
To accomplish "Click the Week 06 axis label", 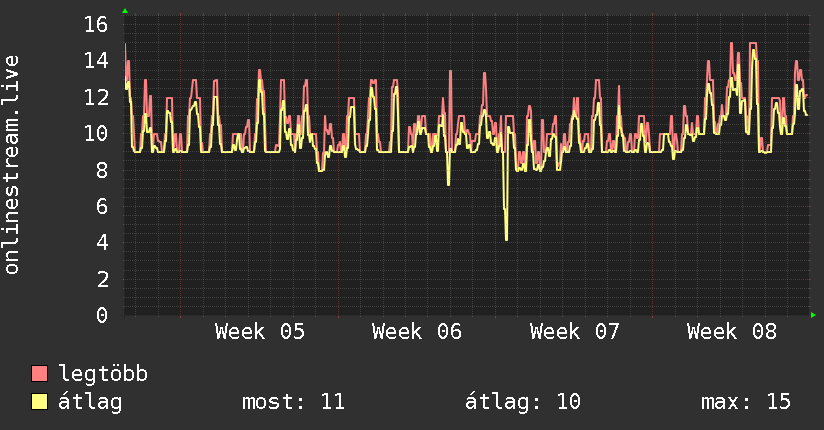I will click(x=417, y=332).
